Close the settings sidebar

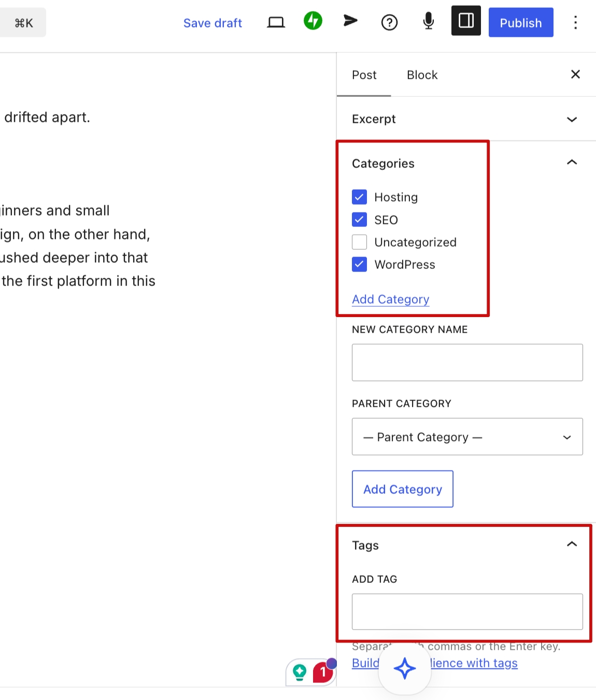coord(575,74)
